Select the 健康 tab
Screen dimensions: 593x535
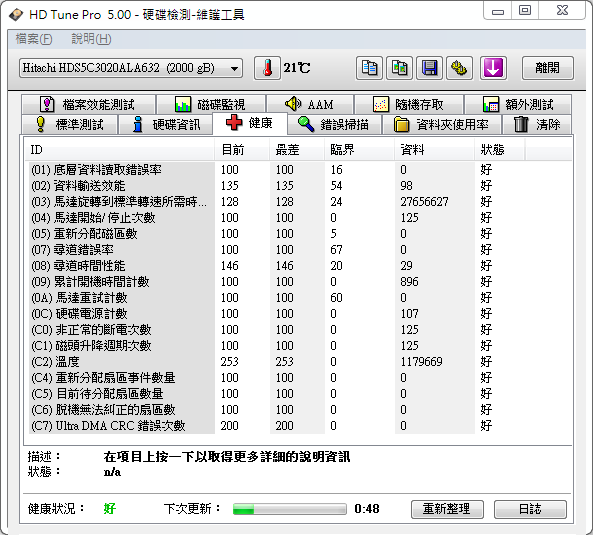tap(250, 123)
